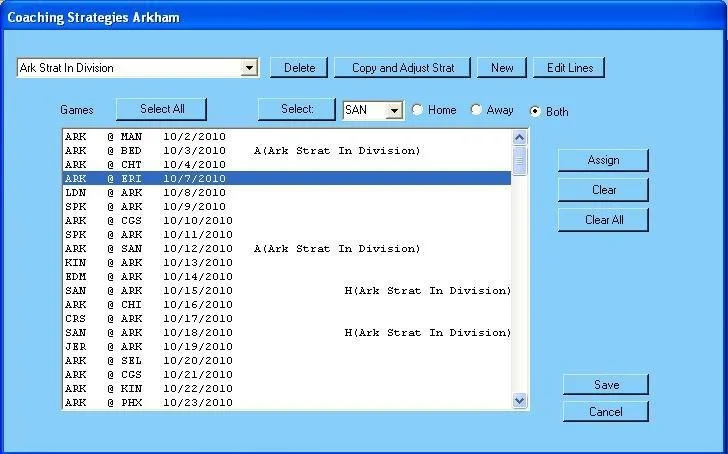Select ARK @ SAN 10/12/2010 game
Screen dimensions: 728x454
pos(148,249)
